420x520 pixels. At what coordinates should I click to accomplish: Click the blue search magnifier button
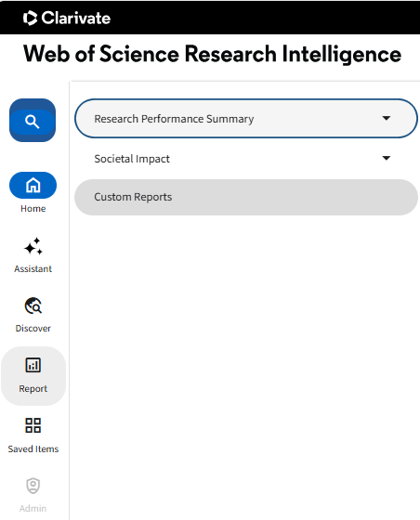point(33,121)
